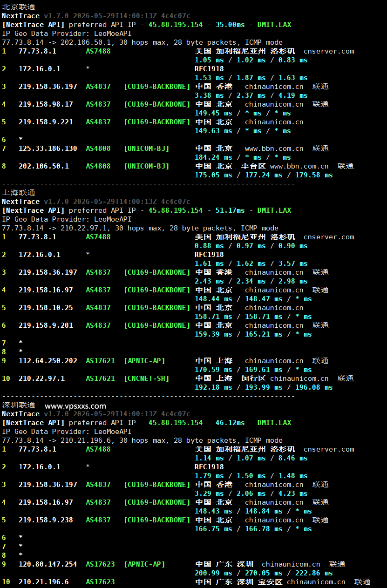The width and height of the screenshot is (387, 588).
Task: Select latency line 2.43 ms / 2.34 ms / 2.98 ms
Action: tap(251, 281)
